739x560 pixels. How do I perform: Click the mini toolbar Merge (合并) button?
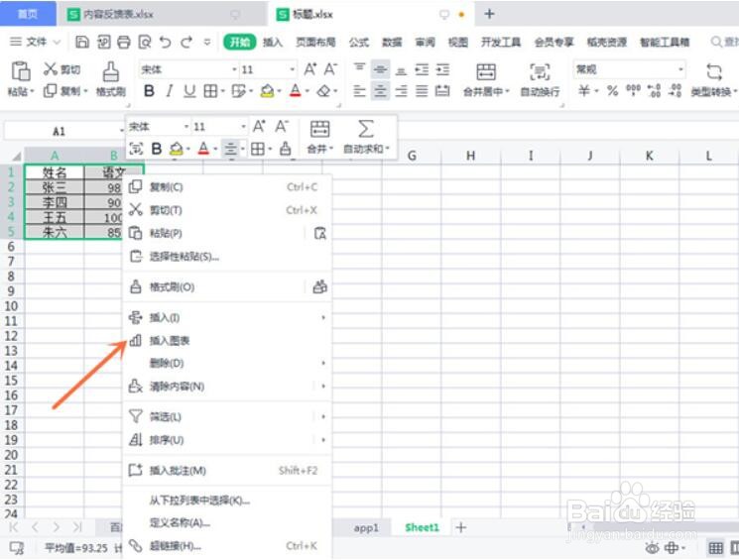point(320,137)
